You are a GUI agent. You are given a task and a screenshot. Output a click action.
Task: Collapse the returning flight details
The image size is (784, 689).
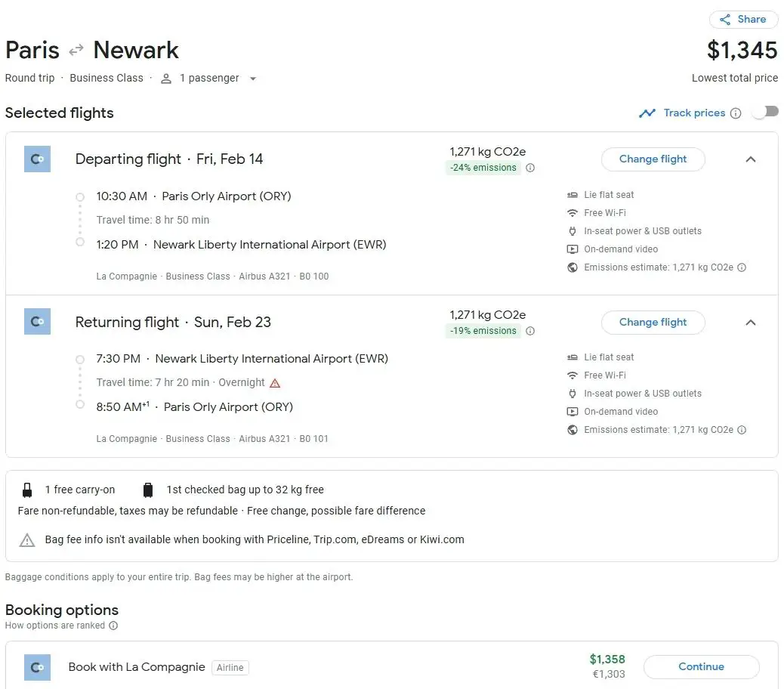[x=750, y=323]
